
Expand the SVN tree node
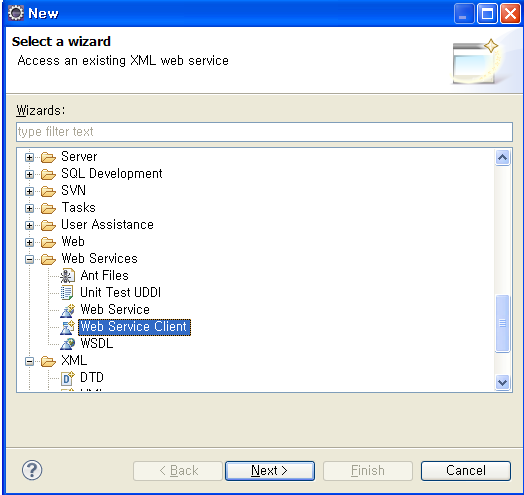(x=29, y=192)
